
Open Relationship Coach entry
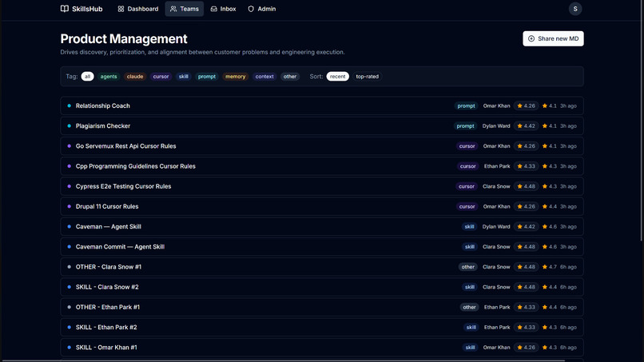click(322, 105)
